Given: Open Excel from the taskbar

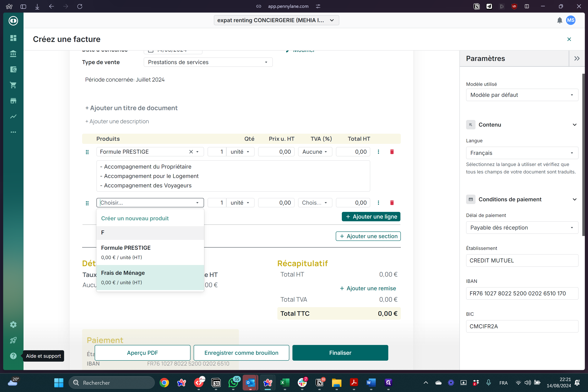Looking at the screenshot, I should tap(285, 383).
